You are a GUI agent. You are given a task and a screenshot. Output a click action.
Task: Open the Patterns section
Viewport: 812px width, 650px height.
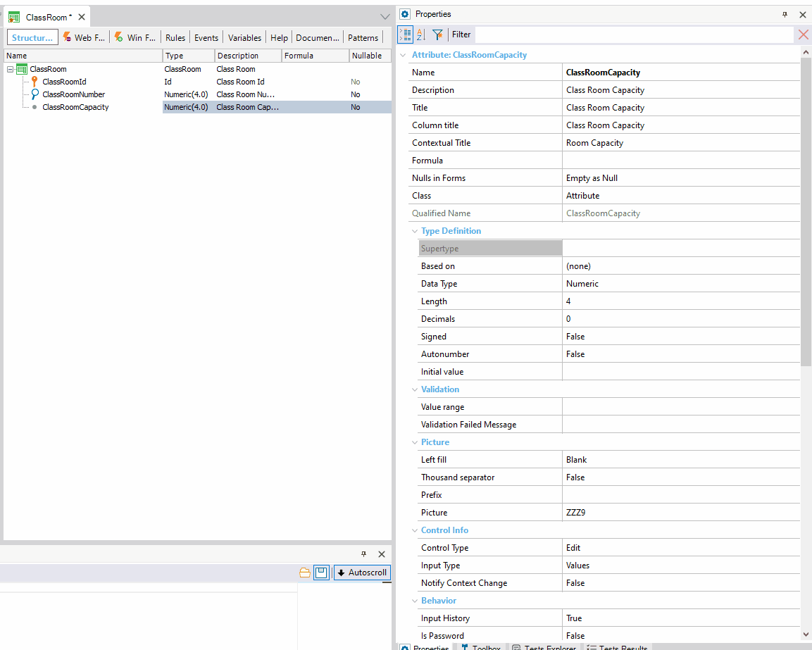[x=363, y=37]
